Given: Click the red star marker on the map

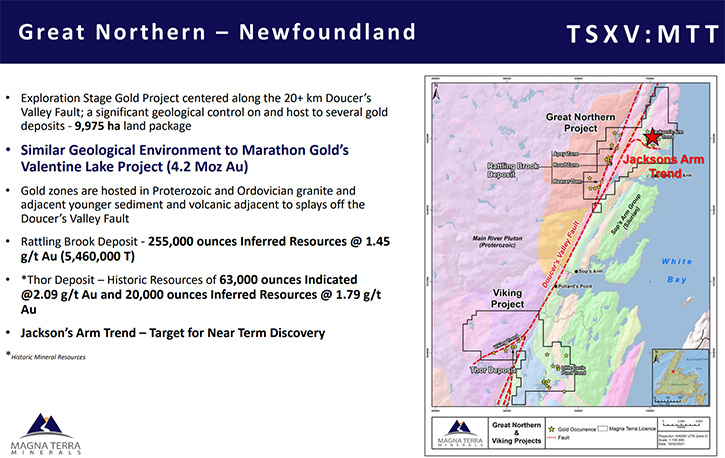Looking at the screenshot, I should (x=652, y=137).
